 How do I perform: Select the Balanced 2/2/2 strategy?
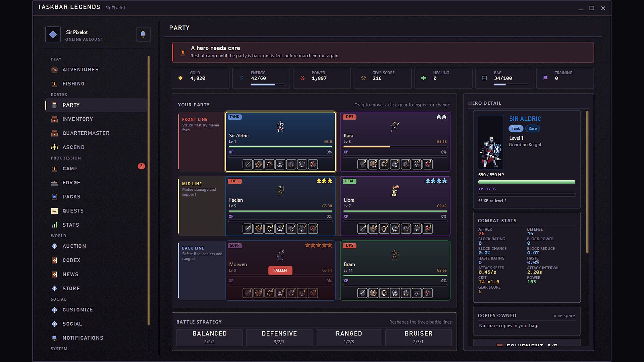click(210, 337)
